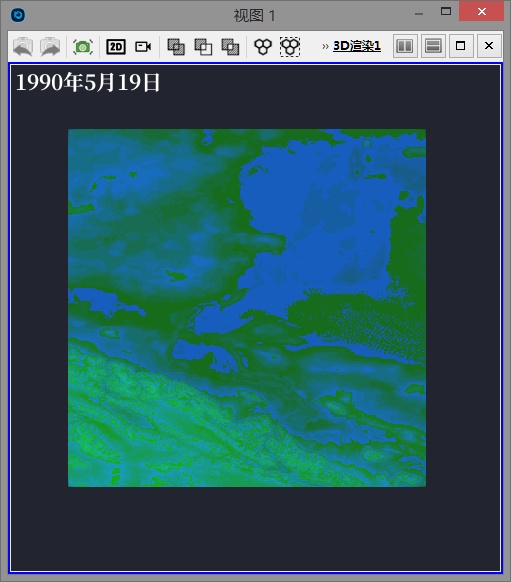Open the adjust camera video icon
This screenshot has width=511, height=582.
143,47
